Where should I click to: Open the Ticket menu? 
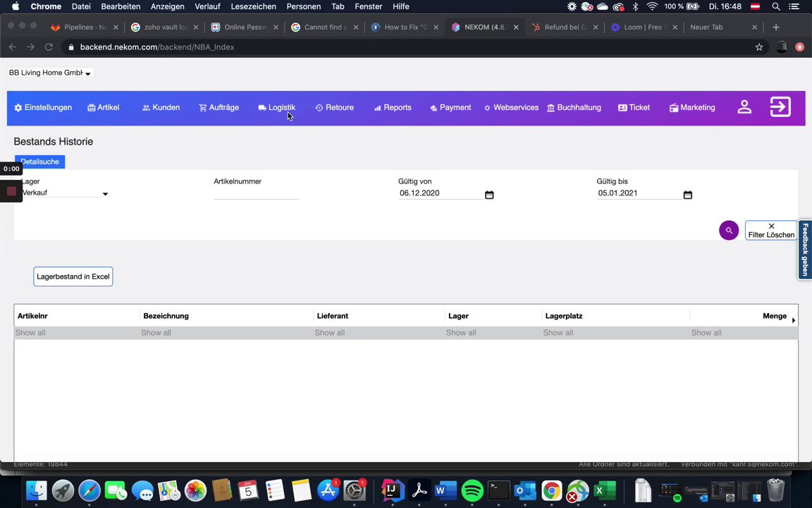tap(634, 108)
